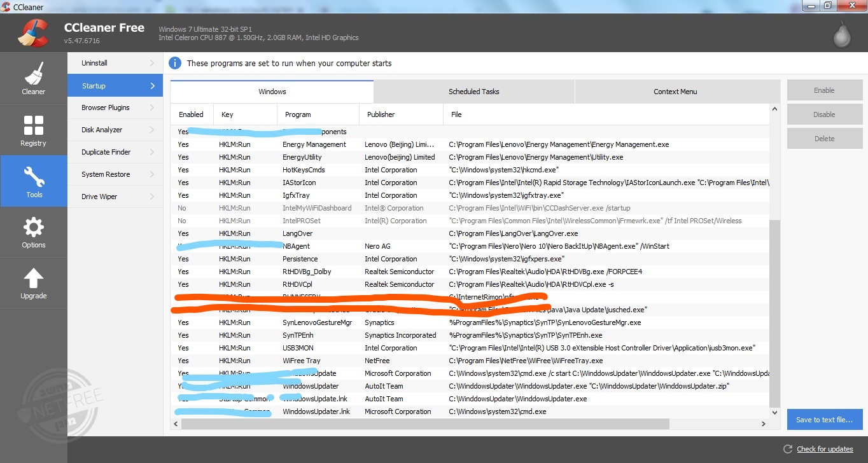Click the horizontal scrollbar left arrow

coord(176,424)
